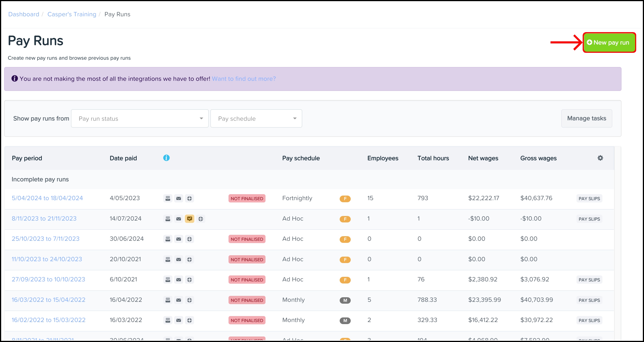
Task: Go to Dashboard breadcrumb
Action: pyautogui.click(x=24, y=14)
